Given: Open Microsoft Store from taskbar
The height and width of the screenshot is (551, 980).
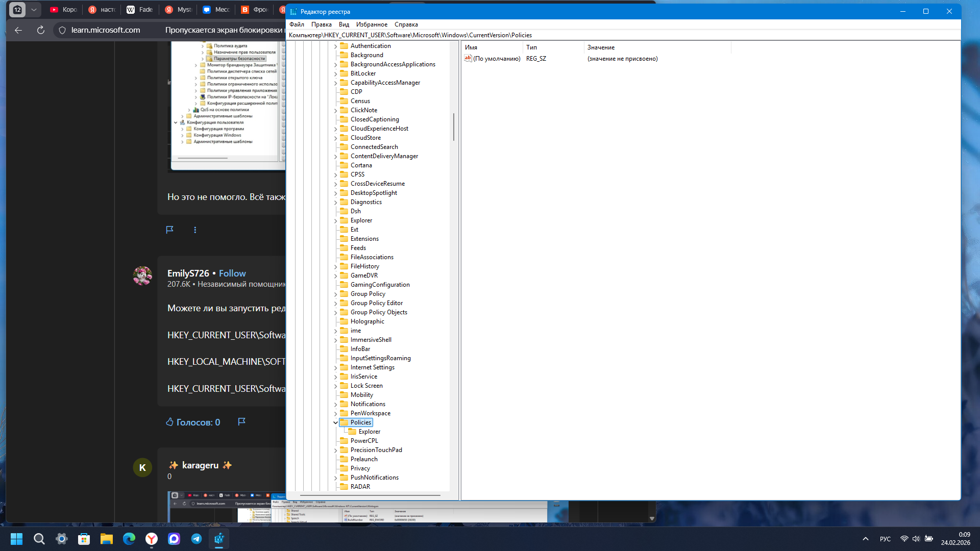Looking at the screenshot, I should (x=84, y=539).
